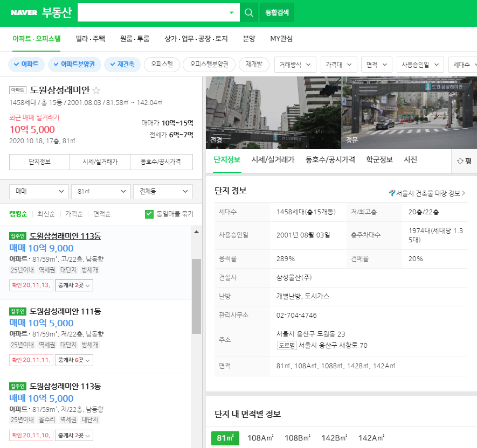The width and height of the screenshot is (477, 448).
Task: Click the 통합검색 button
Action: pyautogui.click(x=277, y=12)
